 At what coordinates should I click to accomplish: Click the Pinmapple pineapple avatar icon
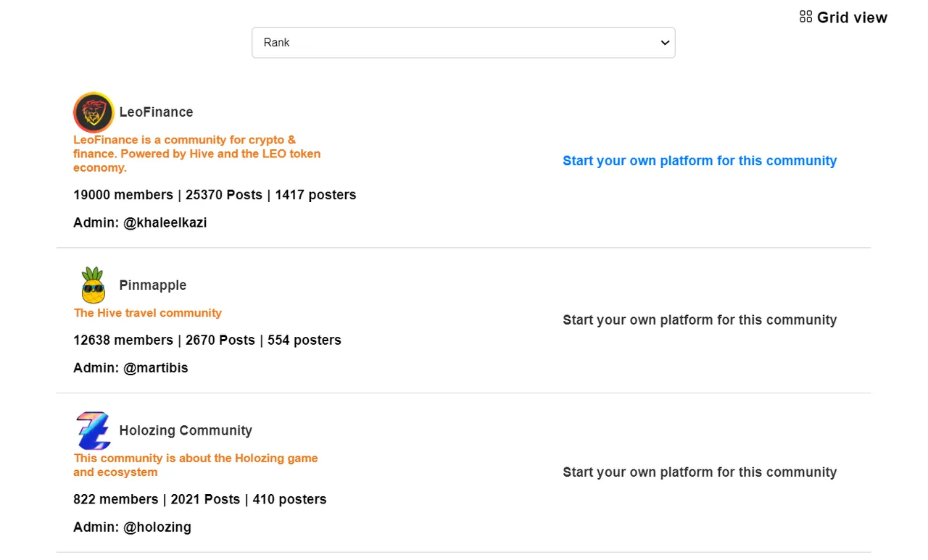tap(94, 285)
